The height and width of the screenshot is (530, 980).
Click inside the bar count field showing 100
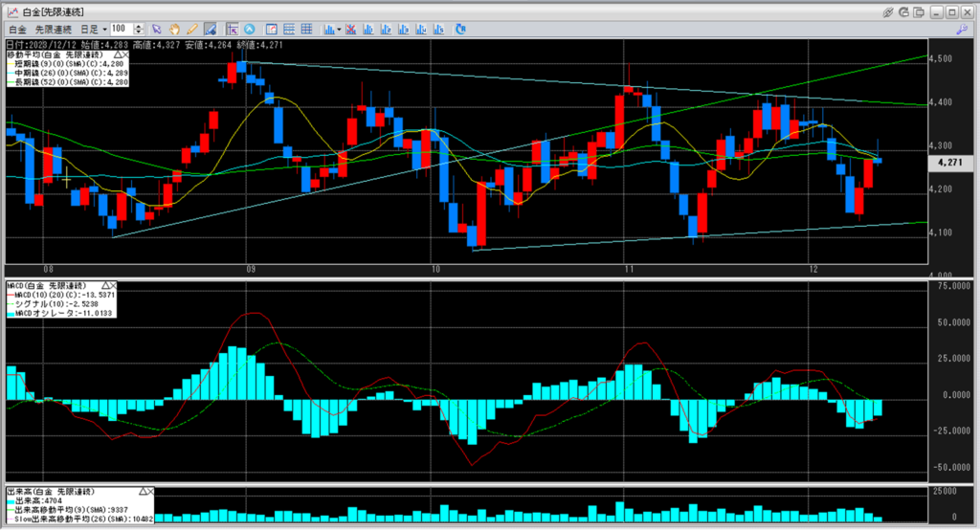(122, 29)
